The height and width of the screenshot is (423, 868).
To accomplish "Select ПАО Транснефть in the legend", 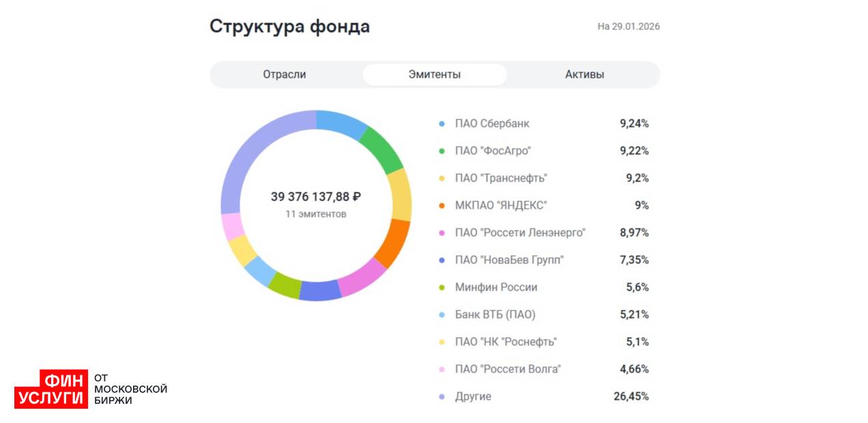I will (501, 179).
